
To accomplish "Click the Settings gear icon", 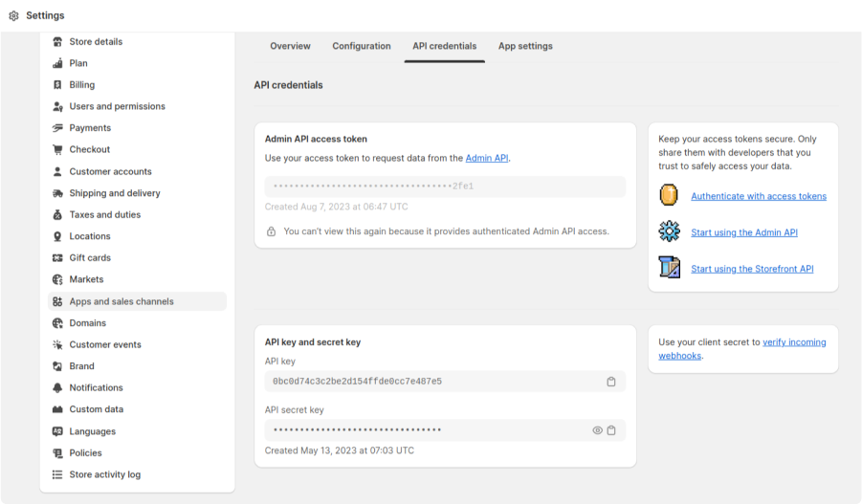I will 13,16.
